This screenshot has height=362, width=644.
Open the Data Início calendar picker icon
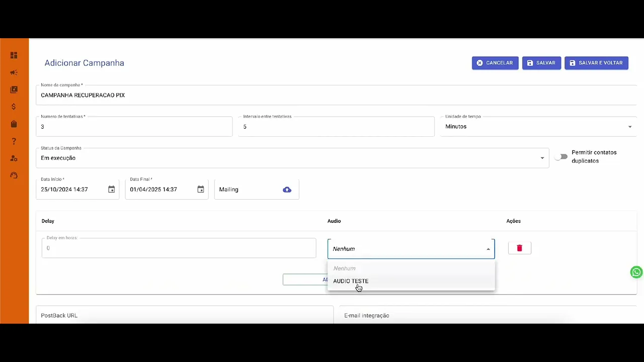point(112,190)
